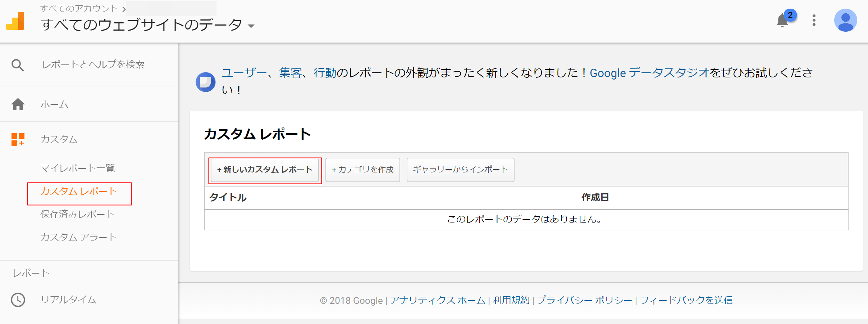Open 利用規約 footer link
Image resolution: width=868 pixels, height=324 pixels.
pos(511,300)
